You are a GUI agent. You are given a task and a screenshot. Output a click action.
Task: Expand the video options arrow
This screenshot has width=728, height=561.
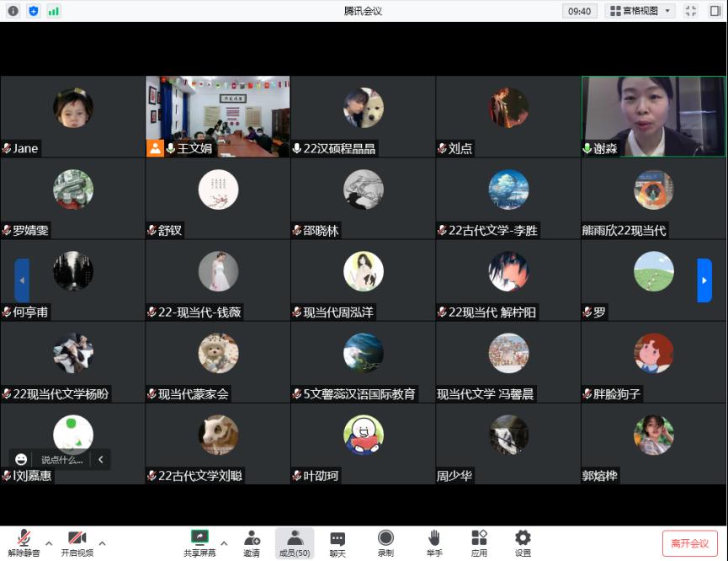tap(103, 542)
